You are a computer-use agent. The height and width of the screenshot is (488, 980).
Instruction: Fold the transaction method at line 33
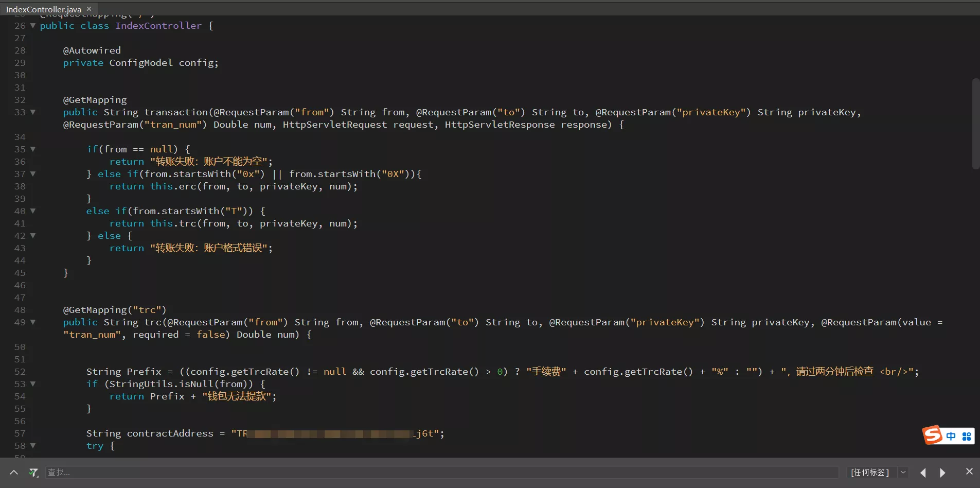tap(32, 112)
